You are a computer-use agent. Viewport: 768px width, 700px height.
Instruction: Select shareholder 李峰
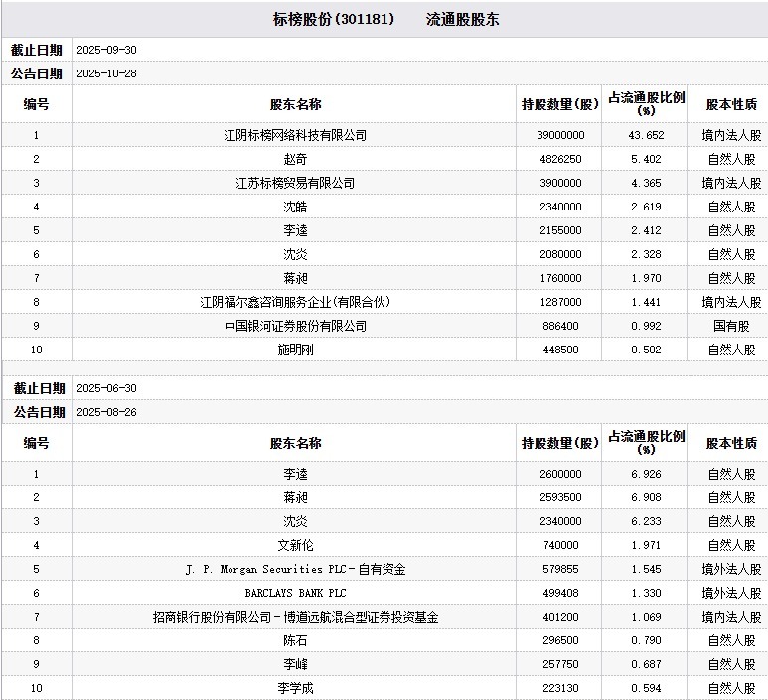point(295,664)
